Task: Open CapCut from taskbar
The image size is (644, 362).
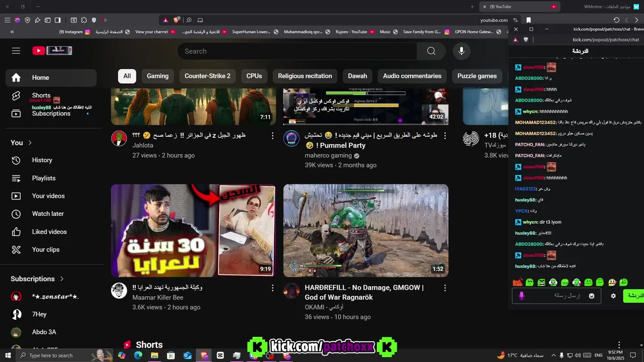Action: coord(220,355)
